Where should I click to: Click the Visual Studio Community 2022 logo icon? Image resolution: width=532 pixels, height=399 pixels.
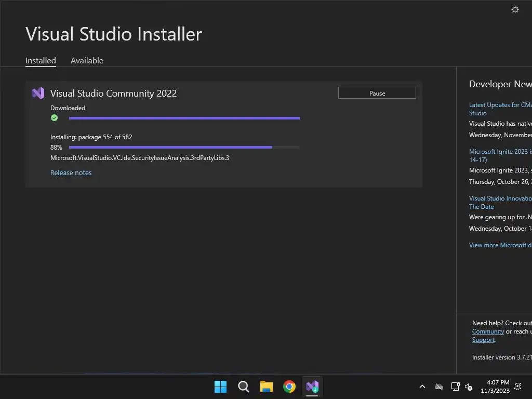click(x=38, y=94)
